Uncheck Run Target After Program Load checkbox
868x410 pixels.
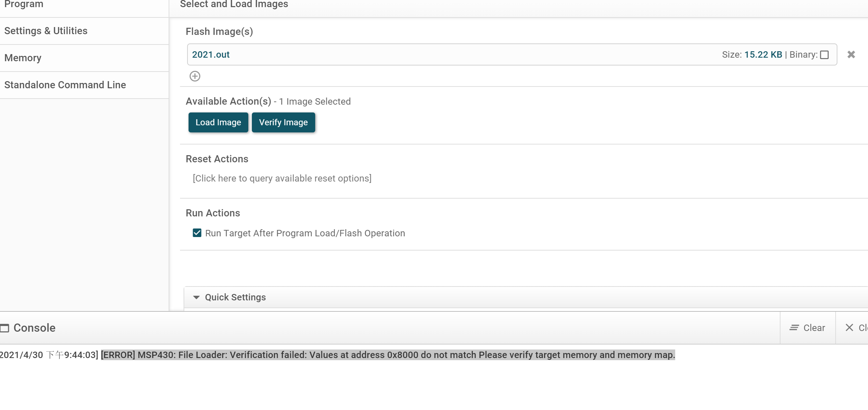(197, 233)
